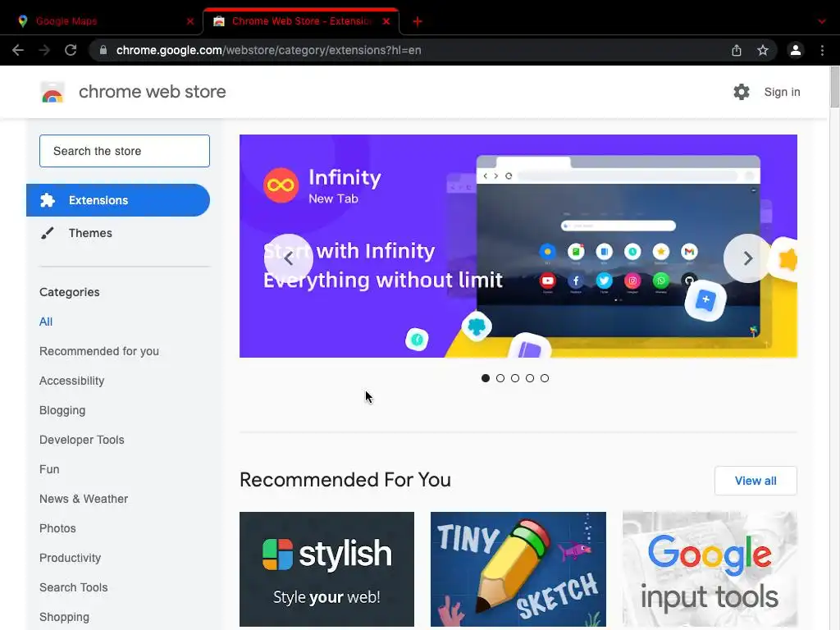Open the Search Tools category
This screenshot has height=630, width=840.
73,587
